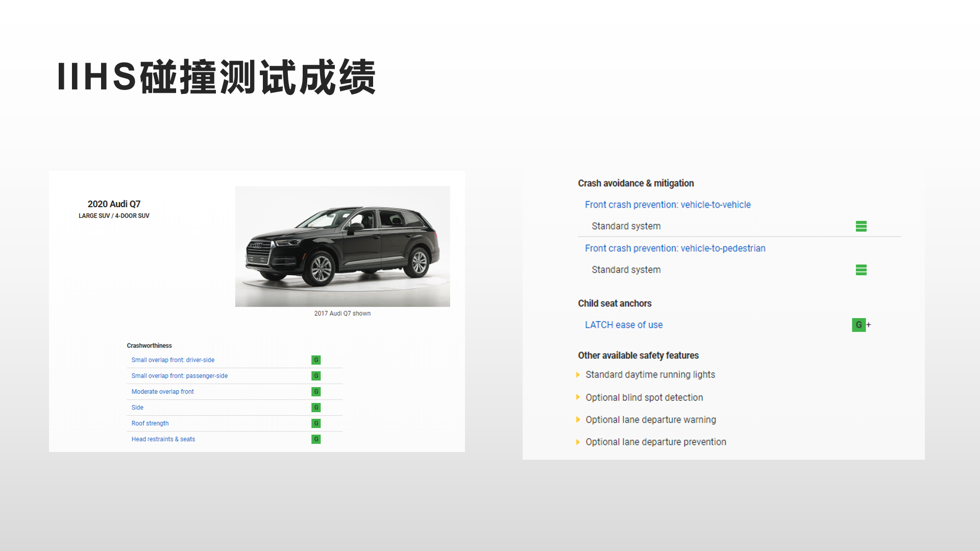Click arrow beside Optional lane departure prevention
The height and width of the screenshot is (551, 980).
pos(578,442)
